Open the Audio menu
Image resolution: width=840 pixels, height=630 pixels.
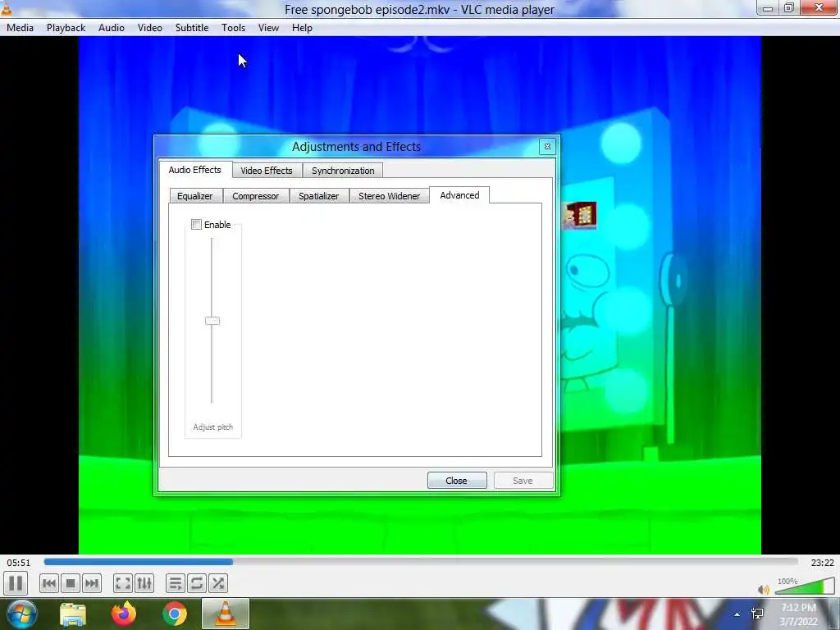pyautogui.click(x=112, y=28)
